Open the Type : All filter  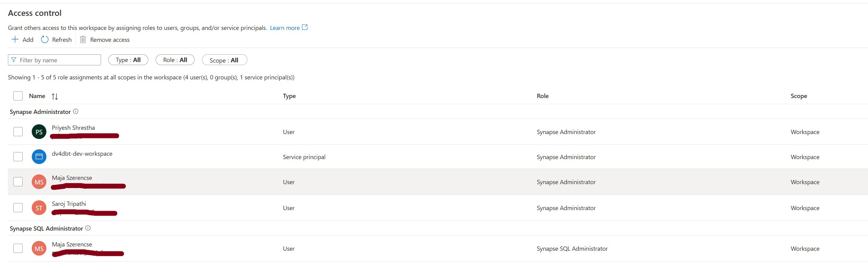[x=128, y=60]
